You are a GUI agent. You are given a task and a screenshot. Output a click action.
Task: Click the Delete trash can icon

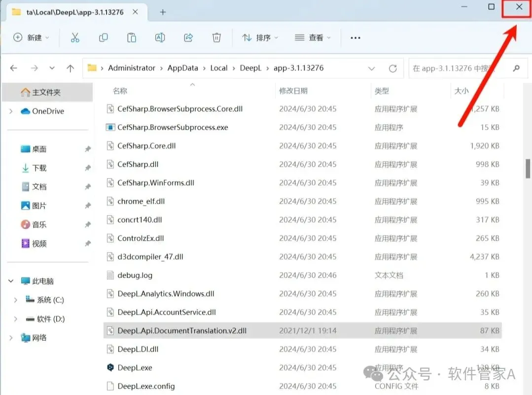coord(216,37)
